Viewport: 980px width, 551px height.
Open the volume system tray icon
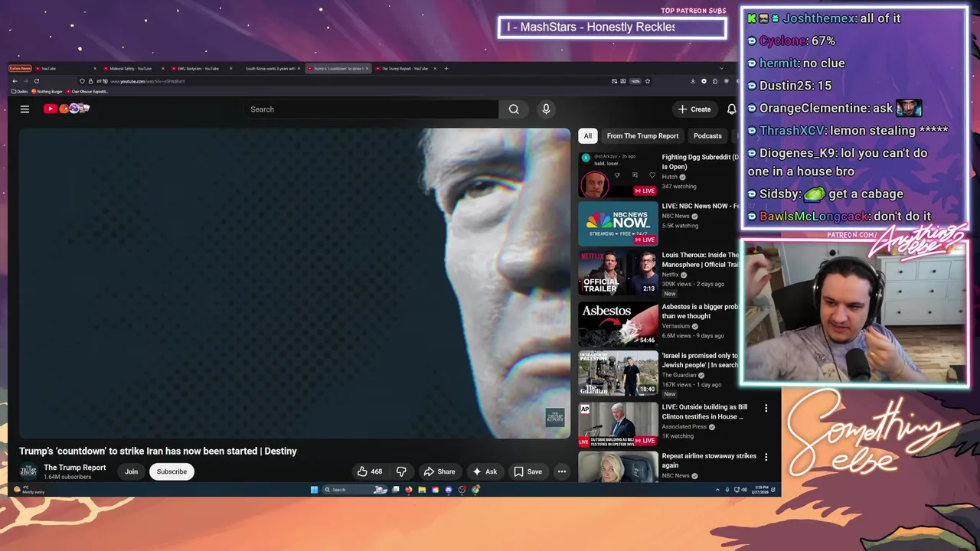744,490
